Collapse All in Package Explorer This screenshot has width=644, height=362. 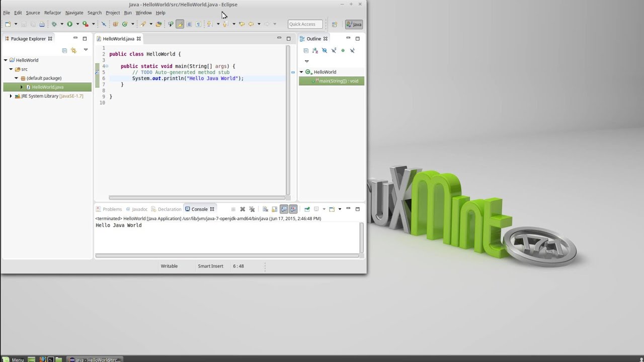coord(64,50)
